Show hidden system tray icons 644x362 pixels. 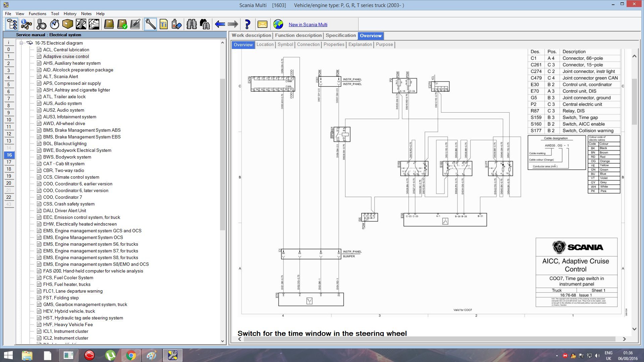click(557, 356)
